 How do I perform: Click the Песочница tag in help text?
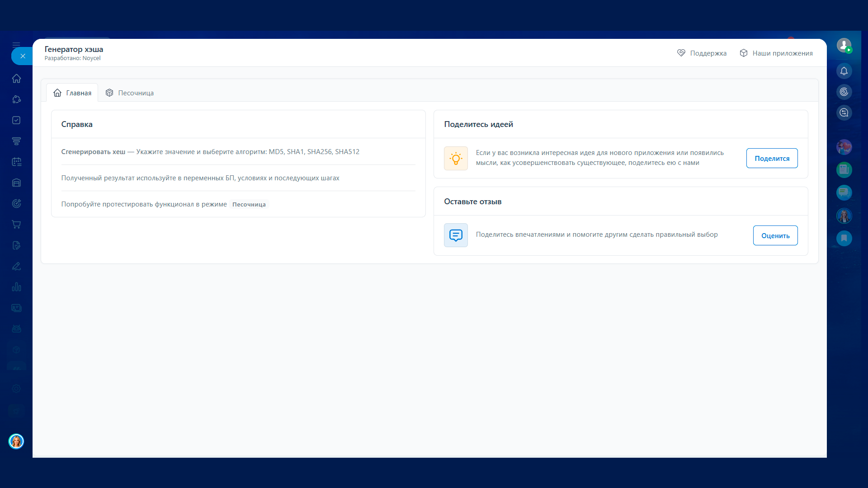[x=249, y=204]
